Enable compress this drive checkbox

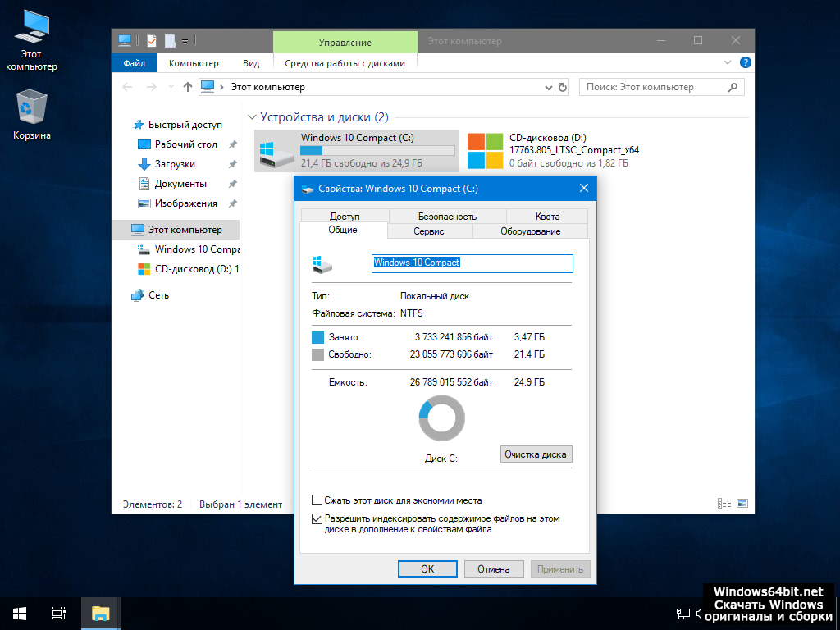[x=317, y=500]
